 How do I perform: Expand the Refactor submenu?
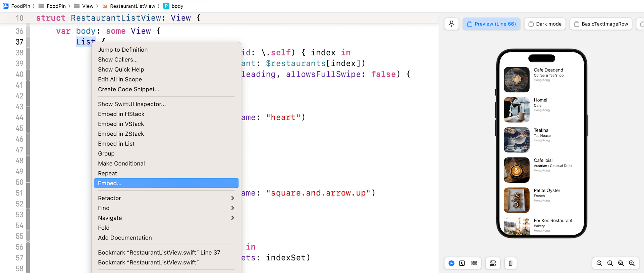point(166,198)
